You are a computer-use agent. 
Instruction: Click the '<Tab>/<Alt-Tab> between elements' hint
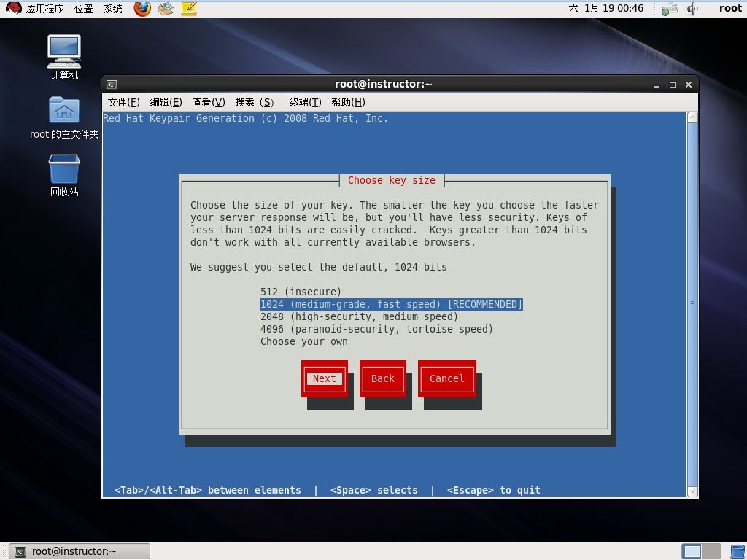point(208,490)
